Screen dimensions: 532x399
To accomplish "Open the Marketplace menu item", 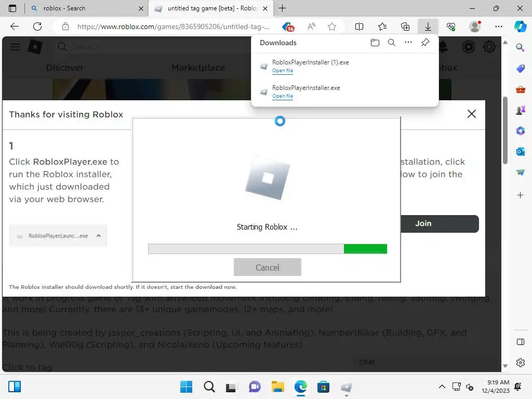I will 198,68.
